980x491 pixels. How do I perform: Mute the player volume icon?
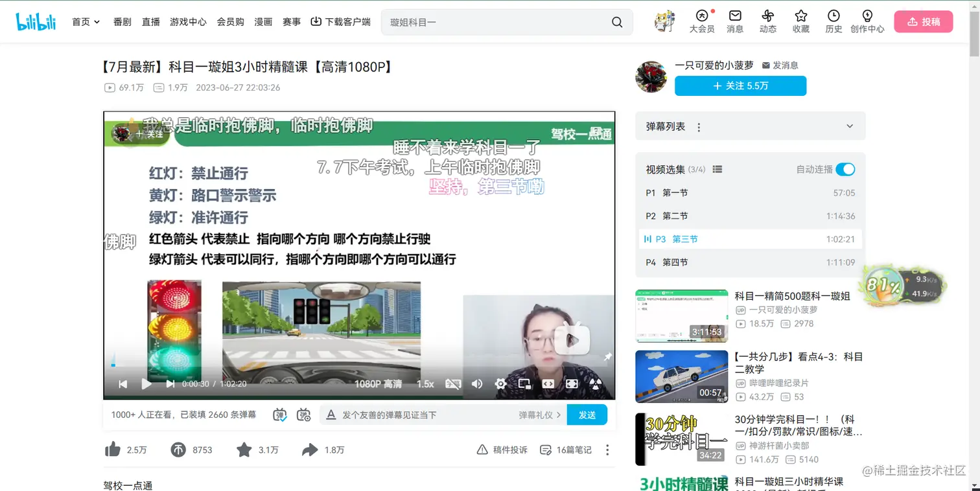click(477, 384)
